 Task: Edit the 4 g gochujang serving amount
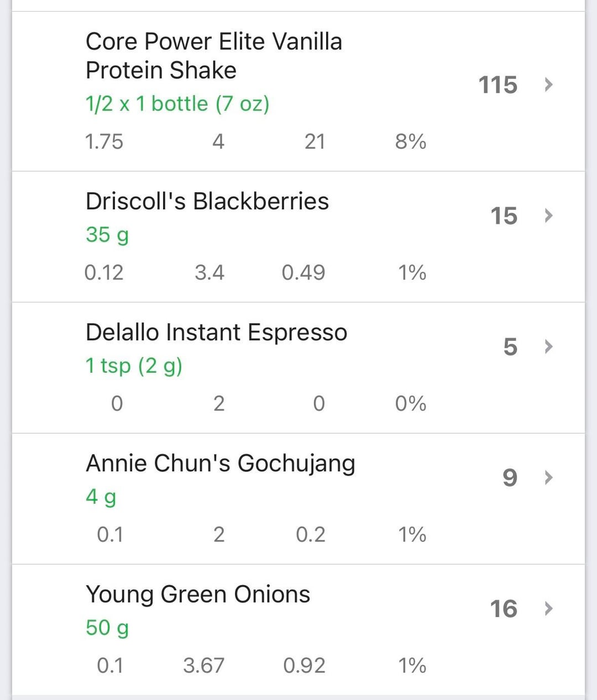coord(101,496)
